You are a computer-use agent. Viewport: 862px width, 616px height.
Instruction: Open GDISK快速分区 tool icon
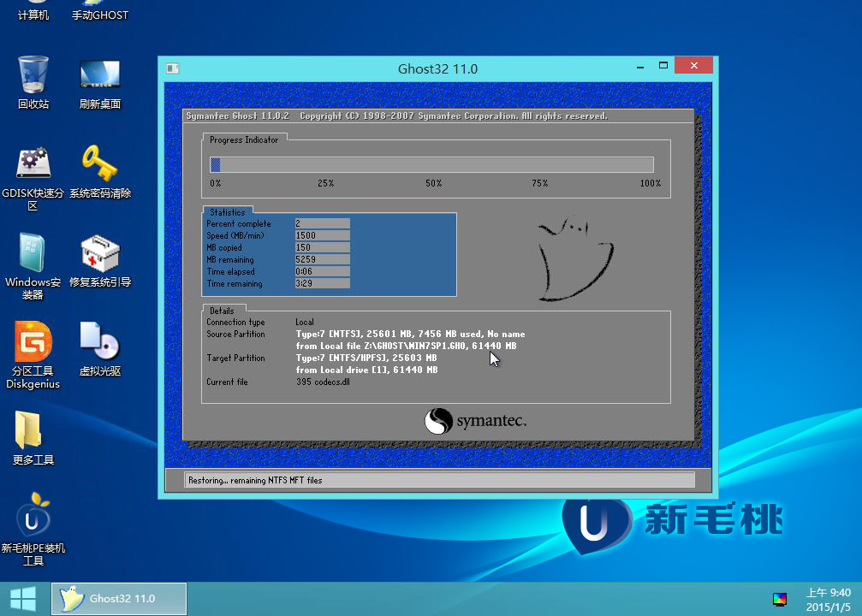[x=33, y=178]
